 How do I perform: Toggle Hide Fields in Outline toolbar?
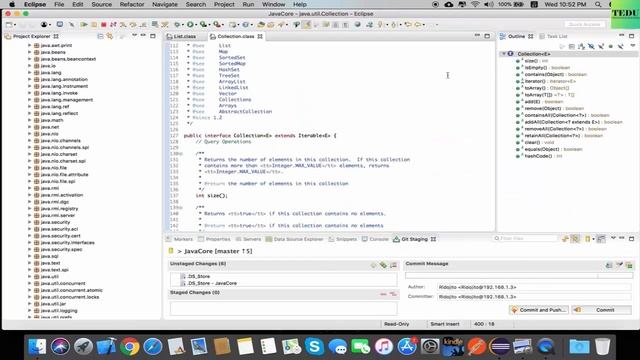coord(591,47)
